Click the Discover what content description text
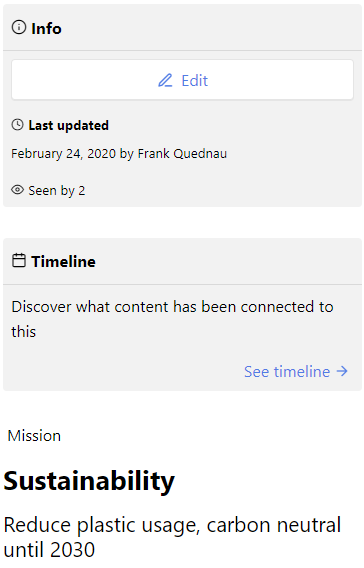 [172, 319]
